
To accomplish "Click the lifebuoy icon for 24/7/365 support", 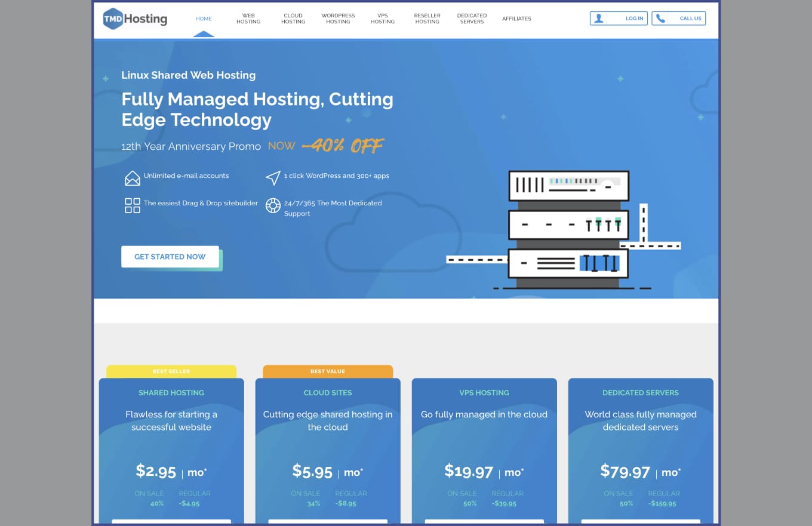I will pos(273,205).
